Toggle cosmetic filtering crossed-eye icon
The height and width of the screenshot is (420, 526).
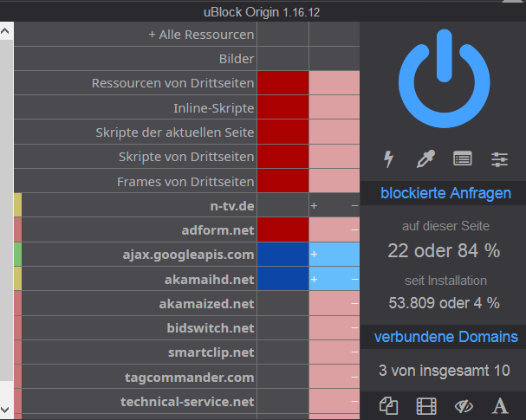point(464,405)
